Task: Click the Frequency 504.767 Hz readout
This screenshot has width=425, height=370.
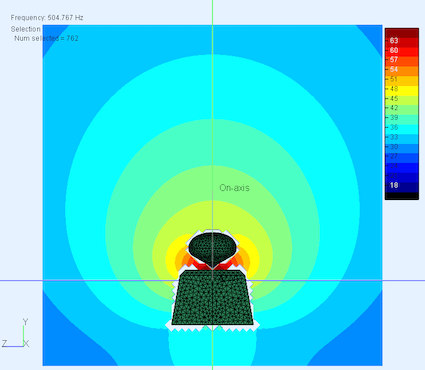Action: pyautogui.click(x=47, y=18)
